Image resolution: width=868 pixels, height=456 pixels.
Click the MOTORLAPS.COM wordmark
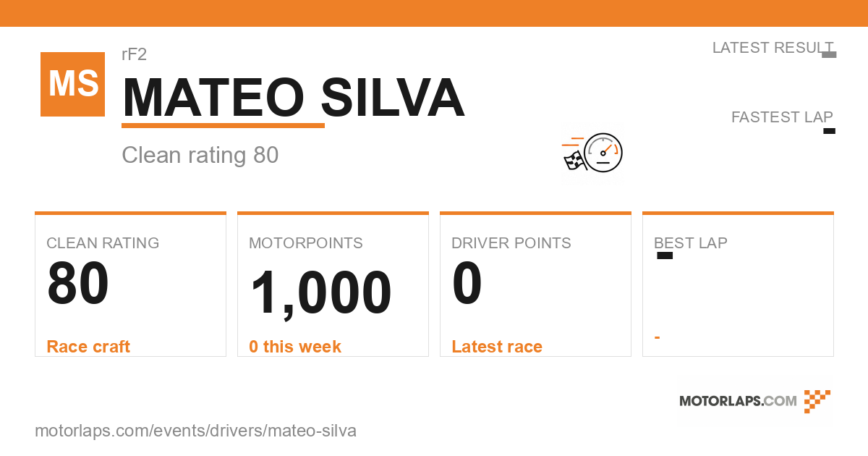point(738,401)
